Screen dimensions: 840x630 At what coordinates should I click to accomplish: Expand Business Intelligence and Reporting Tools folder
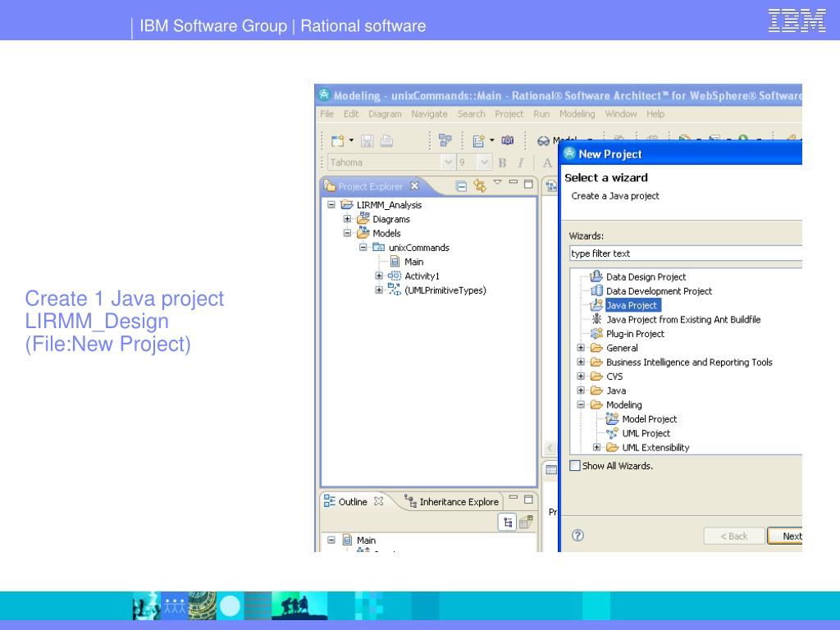pyautogui.click(x=581, y=362)
